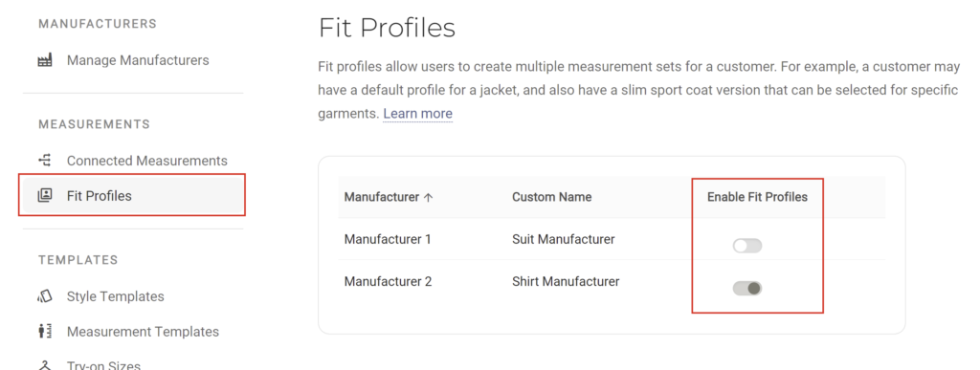
Task: Click the Style Templates swatch icon
Action: pos(45,296)
